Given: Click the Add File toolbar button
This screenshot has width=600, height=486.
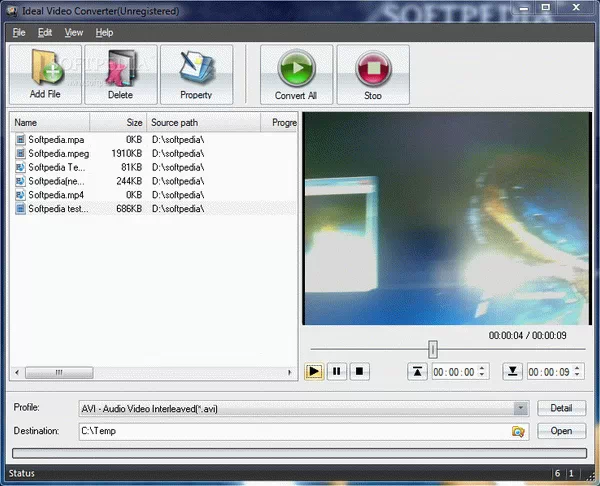Looking at the screenshot, I should click(45, 74).
